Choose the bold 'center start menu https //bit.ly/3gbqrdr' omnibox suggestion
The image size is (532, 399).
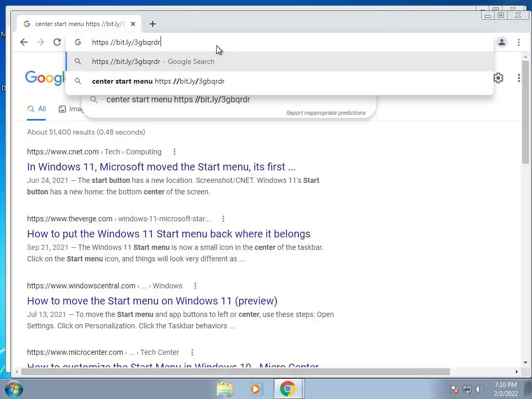point(280,81)
